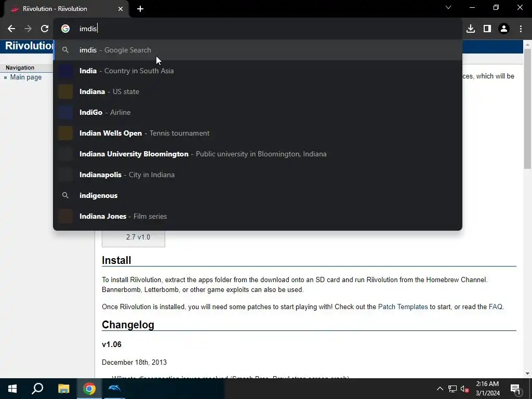This screenshot has height=399, width=532.
Task: Open the Main page navigation link
Action: pos(26,77)
